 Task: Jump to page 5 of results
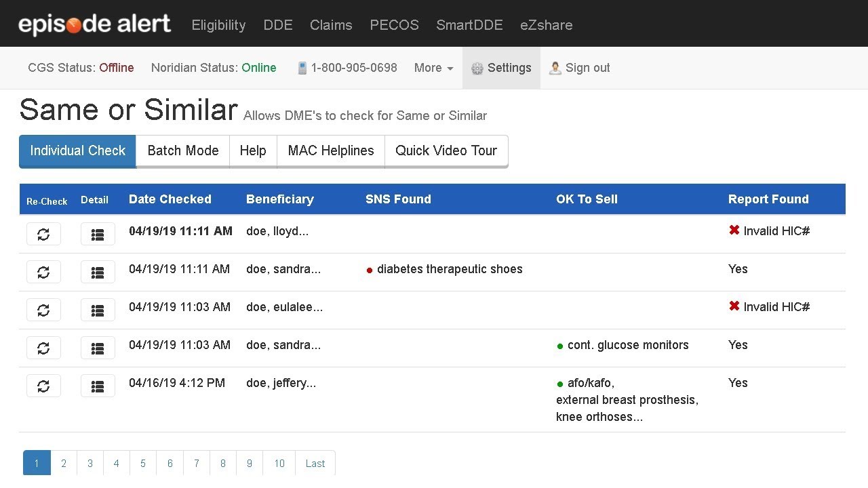click(x=143, y=464)
